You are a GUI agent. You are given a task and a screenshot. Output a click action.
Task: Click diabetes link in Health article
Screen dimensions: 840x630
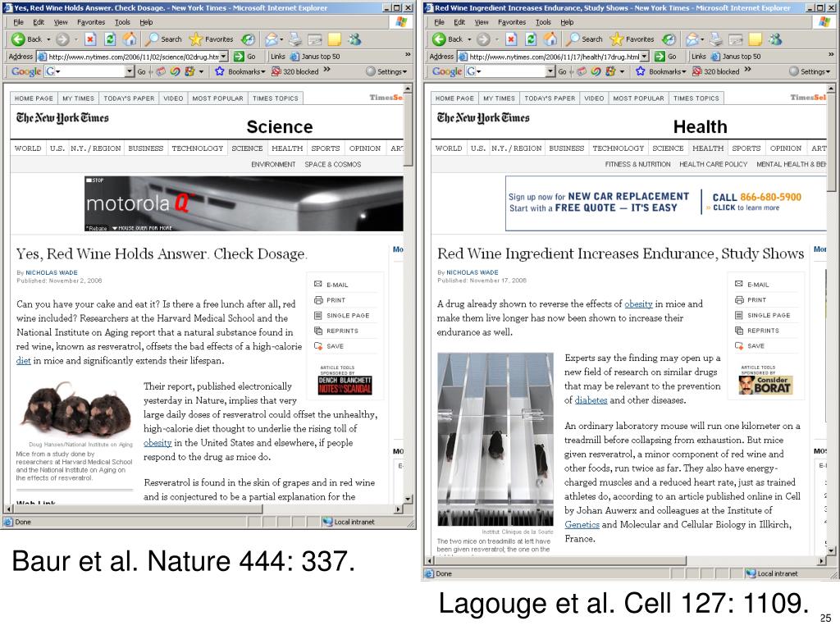(x=591, y=400)
